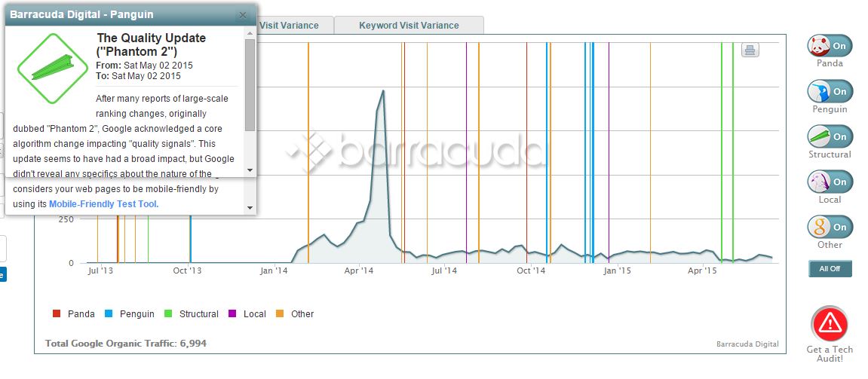This screenshot has width=868, height=379.
Task: Click the blue Penguin legend swatch
Action: [x=109, y=313]
